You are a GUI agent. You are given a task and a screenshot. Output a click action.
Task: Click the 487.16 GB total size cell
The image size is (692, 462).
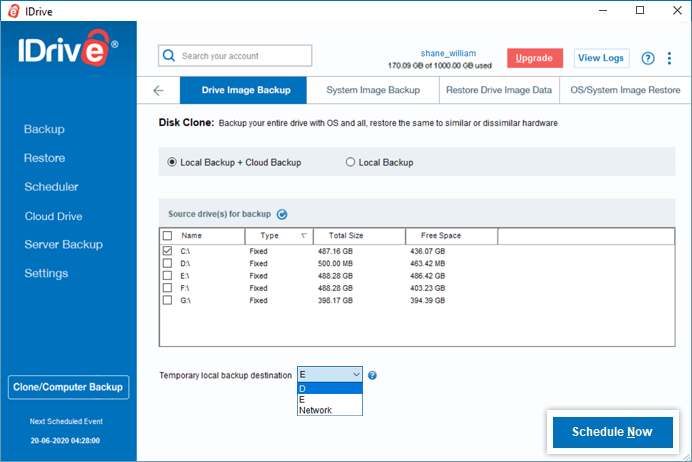[x=335, y=251]
